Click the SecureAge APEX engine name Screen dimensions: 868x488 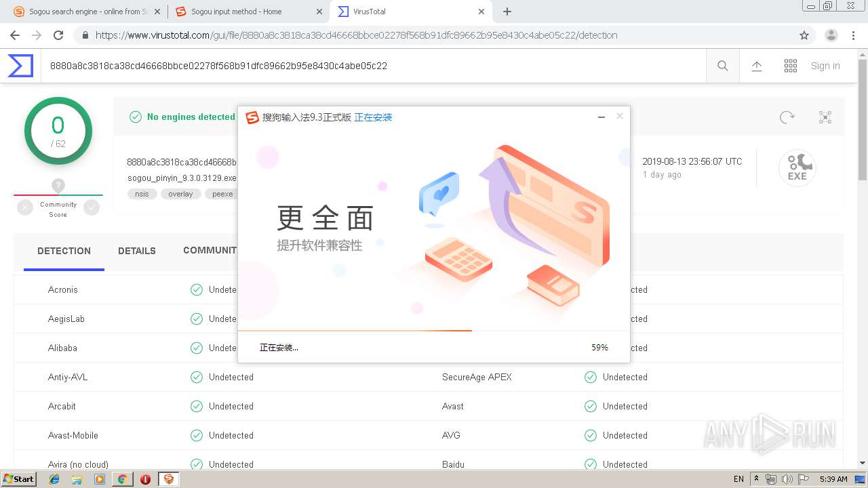tap(477, 377)
